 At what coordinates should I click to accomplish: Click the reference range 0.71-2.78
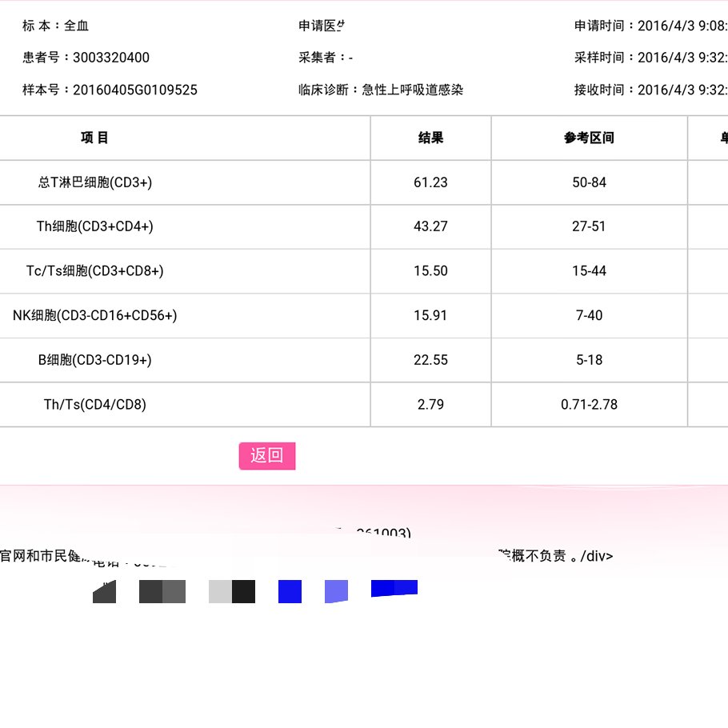[589, 405]
